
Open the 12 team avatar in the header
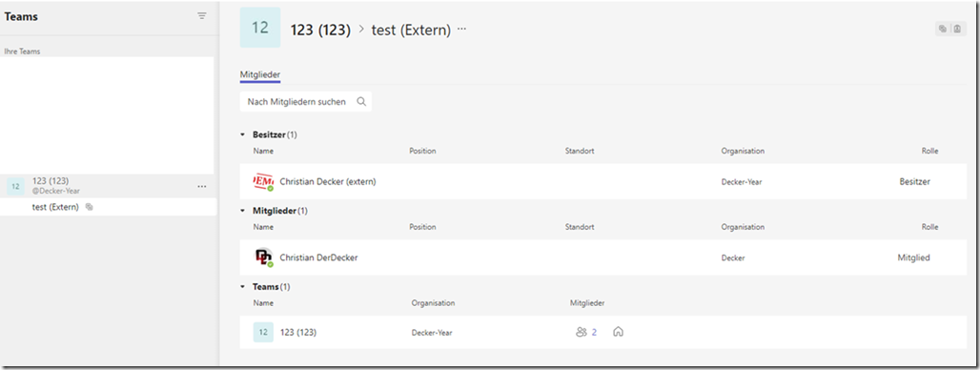click(260, 28)
